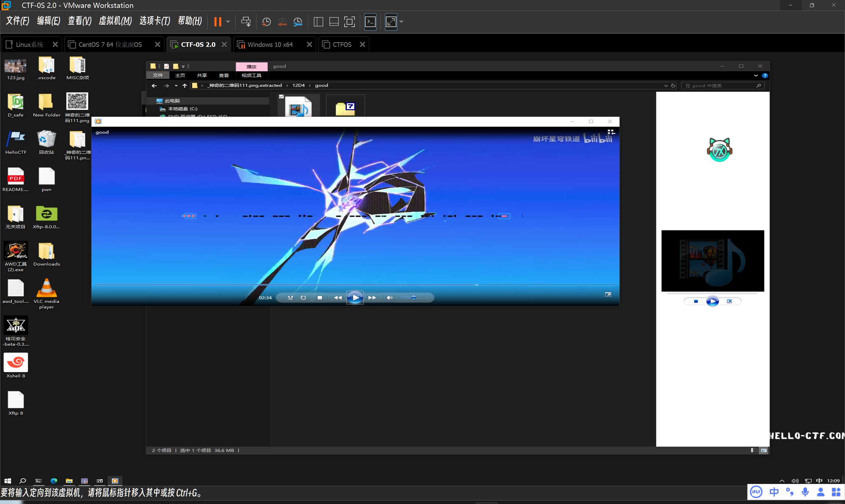The image size is (845, 504).
Task: Click the 12D4 breadcrumb path segment
Action: 298,85
